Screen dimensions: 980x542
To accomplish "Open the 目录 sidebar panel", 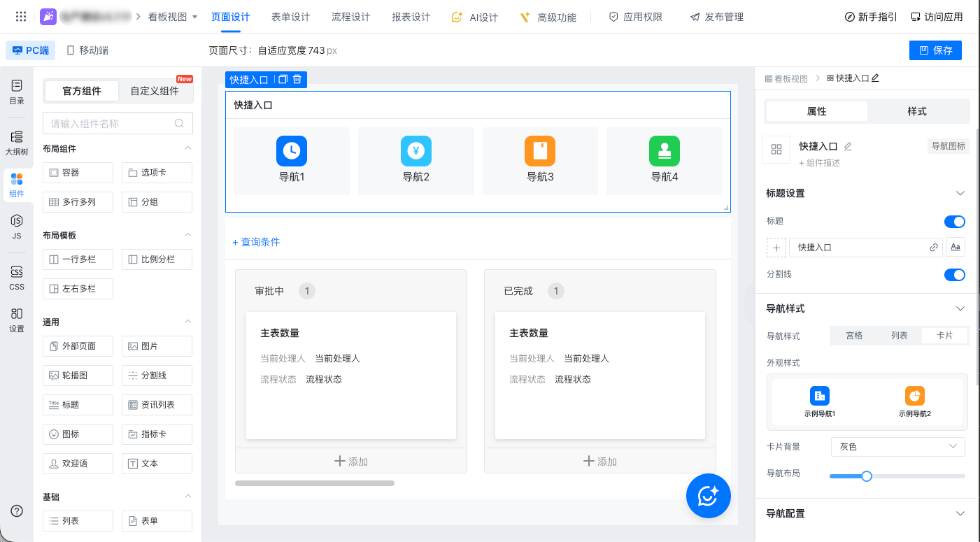I will (x=17, y=92).
